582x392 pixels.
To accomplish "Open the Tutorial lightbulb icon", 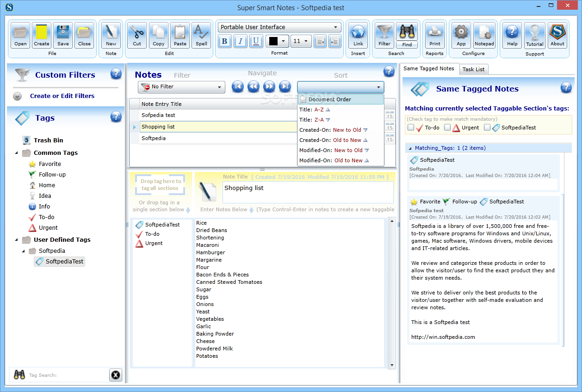I will tap(535, 36).
